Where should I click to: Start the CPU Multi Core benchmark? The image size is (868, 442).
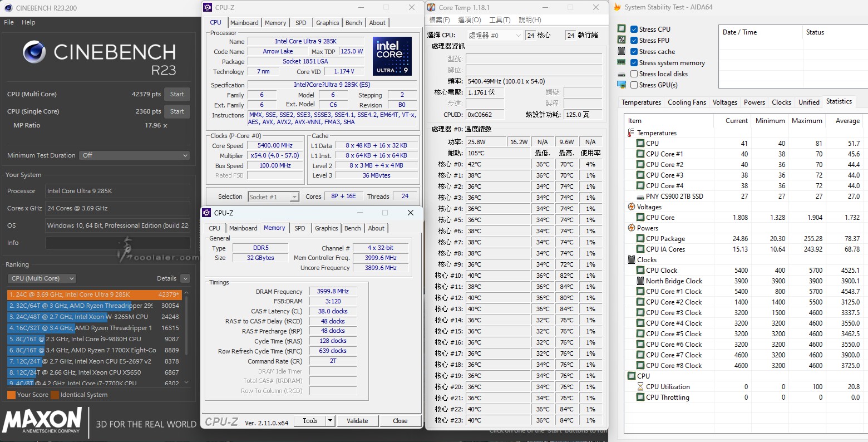(177, 94)
